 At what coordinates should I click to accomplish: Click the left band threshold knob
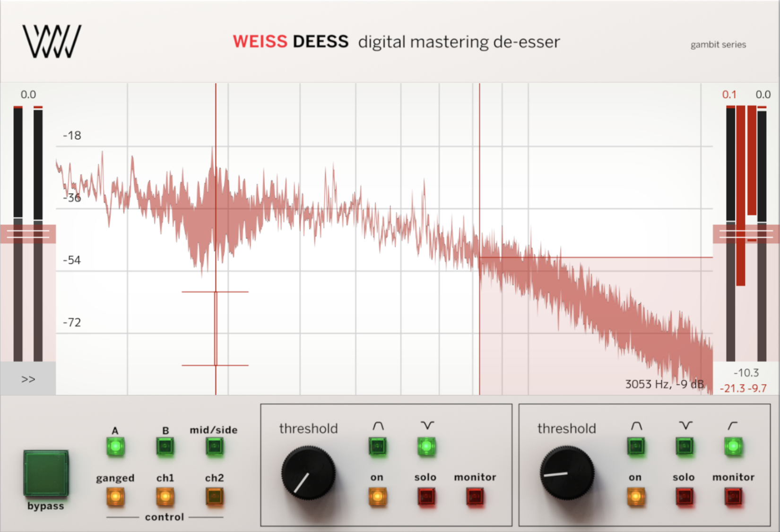[308, 473]
